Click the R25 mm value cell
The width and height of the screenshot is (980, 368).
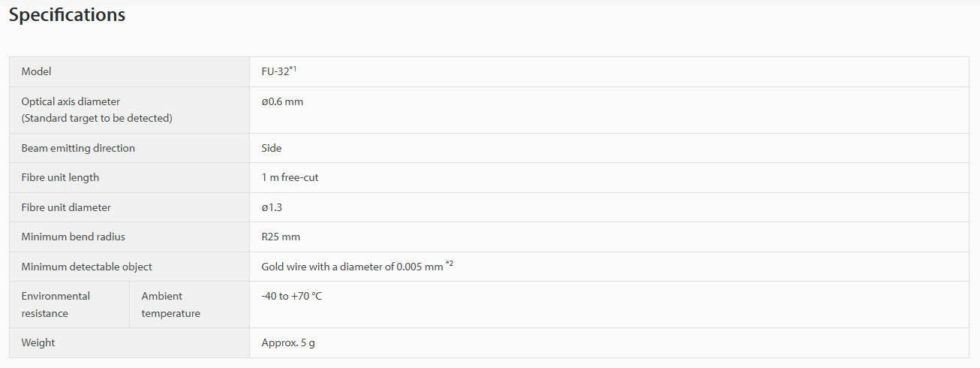pos(281,237)
